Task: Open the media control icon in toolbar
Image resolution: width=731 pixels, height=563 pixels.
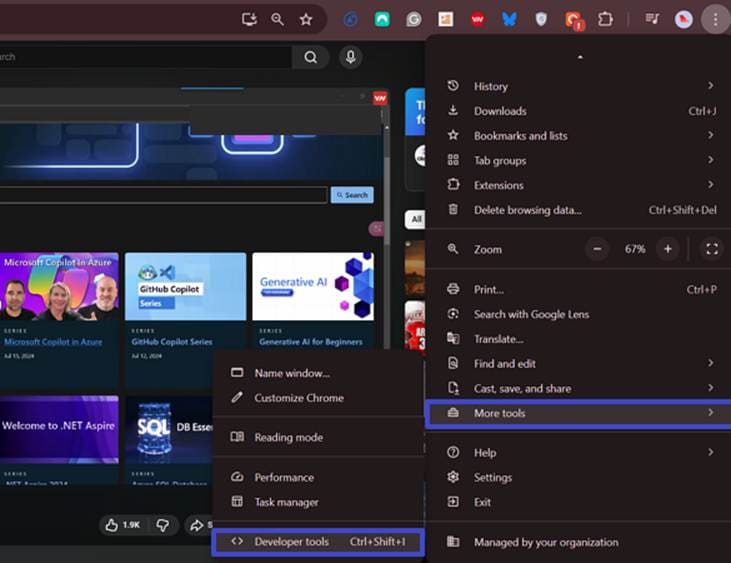Action: click(x=652, y=19)
